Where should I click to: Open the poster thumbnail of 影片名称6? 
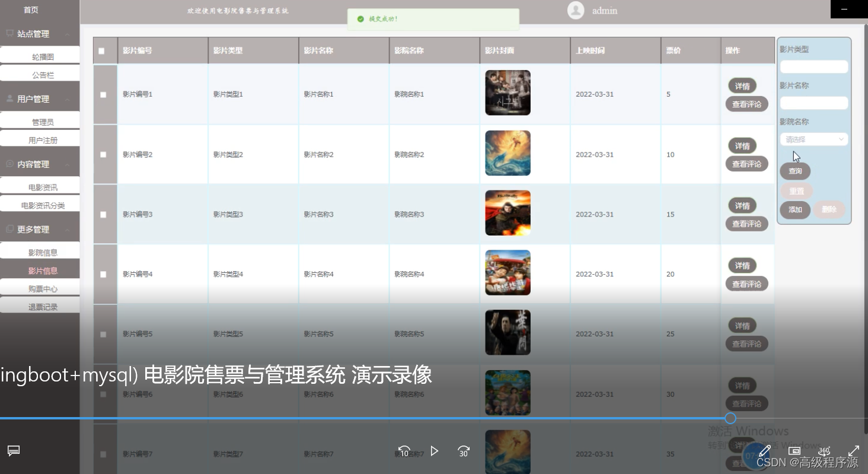[508, 393]
